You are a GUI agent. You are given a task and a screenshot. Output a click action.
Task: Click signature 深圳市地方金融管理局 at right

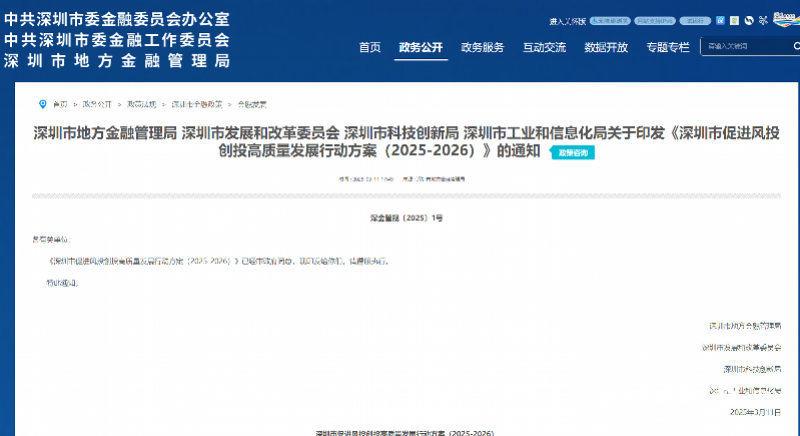(745, 325)
